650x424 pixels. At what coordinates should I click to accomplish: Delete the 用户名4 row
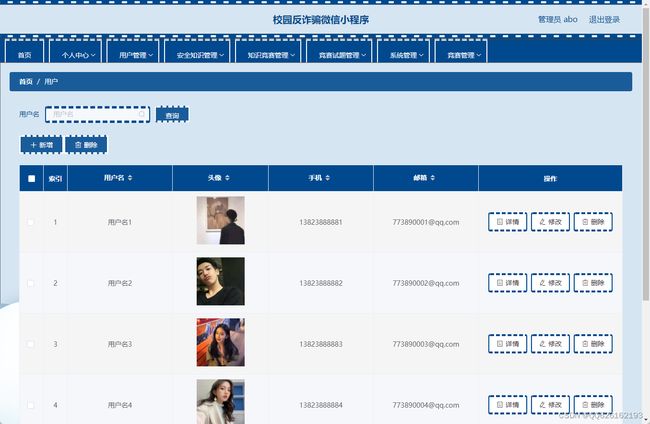pos(593,405)
